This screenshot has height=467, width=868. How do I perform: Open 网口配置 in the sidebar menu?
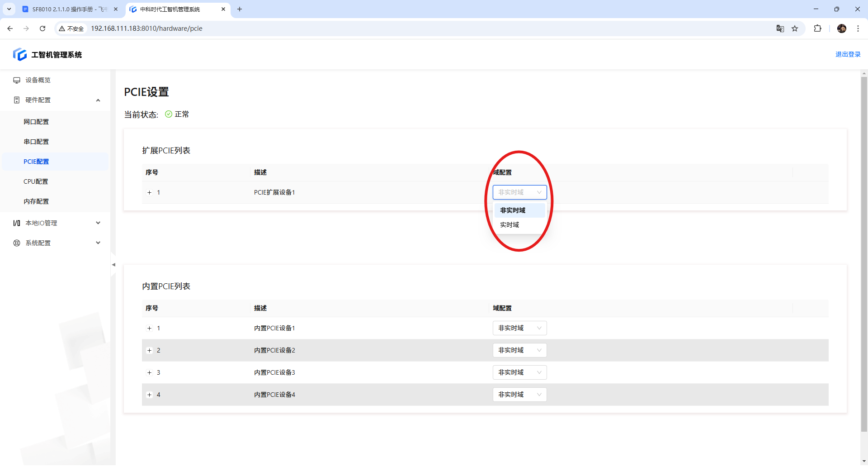pos(36,122)
